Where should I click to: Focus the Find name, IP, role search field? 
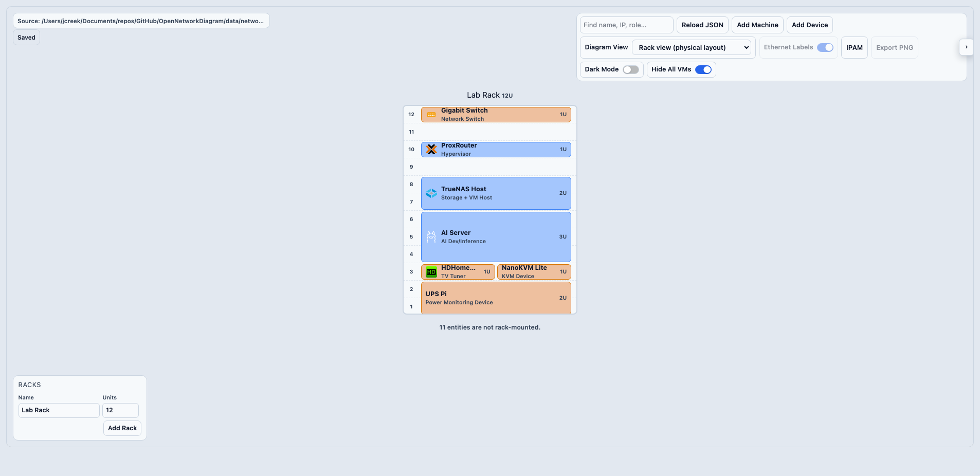point(626,25)
